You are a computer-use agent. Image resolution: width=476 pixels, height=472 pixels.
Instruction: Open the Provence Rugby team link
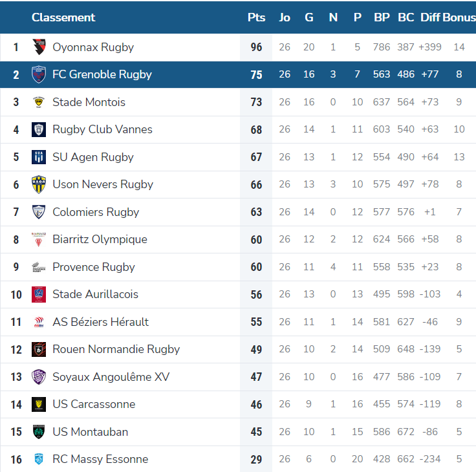pos(94,267)
